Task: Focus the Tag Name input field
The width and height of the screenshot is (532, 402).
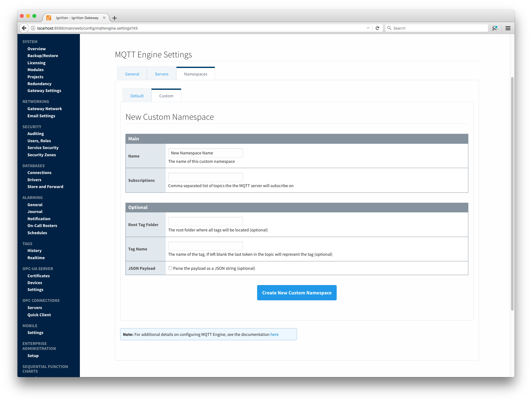Action: (x=206, y=246)
